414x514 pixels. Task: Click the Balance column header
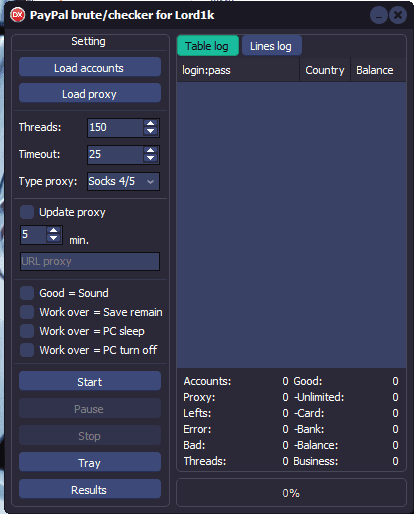[x=378, y=70]
